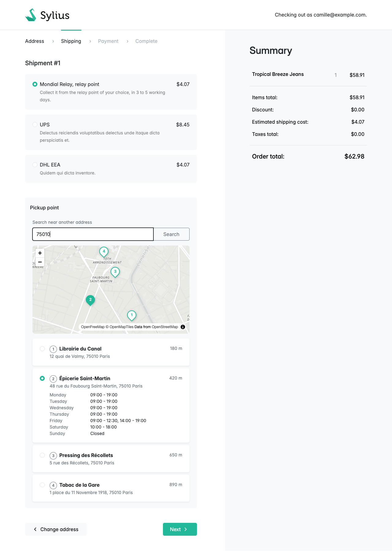Image resolution: width=392 pixels, height=551 pixels.
Task: Select Tabac de la Gare pickup radio
Action: pos(42,485)
